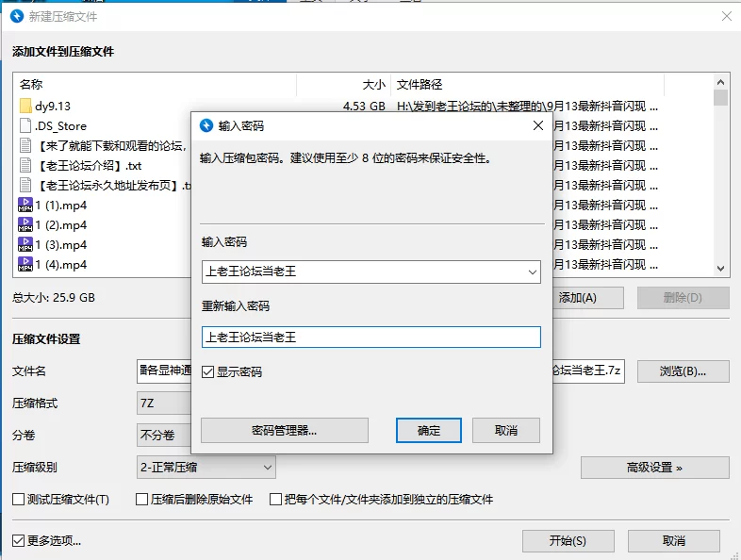741x560 pixels.
Task: Enable 测试压缩文件(T) checkbox
Action: click(x=19, y=499)
